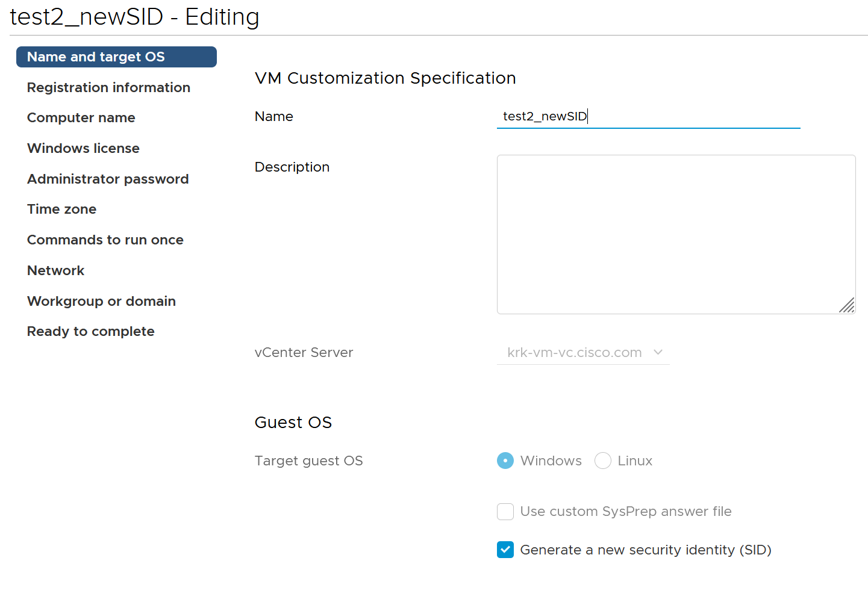Open Commands to run once step
868x599 pixels.
pos(105,240)
